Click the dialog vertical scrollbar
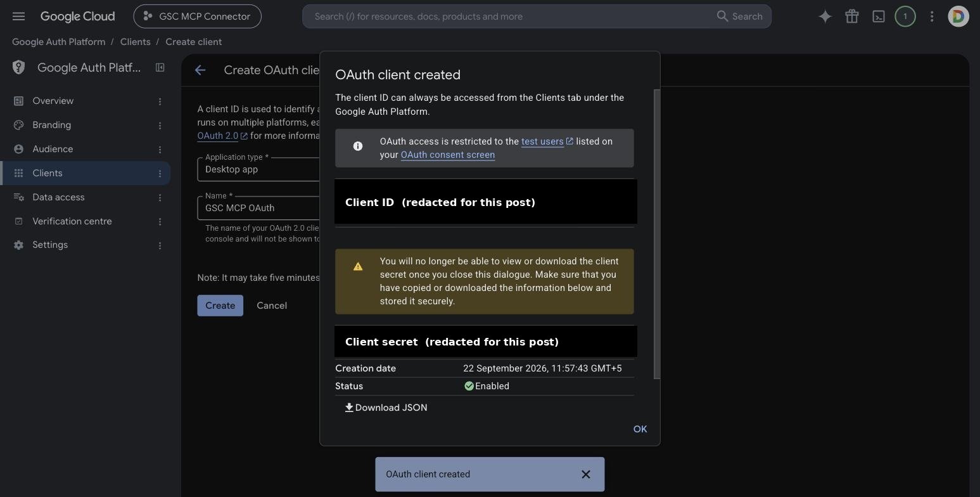This screenshot has width=980, height=497. pos(657,234)
